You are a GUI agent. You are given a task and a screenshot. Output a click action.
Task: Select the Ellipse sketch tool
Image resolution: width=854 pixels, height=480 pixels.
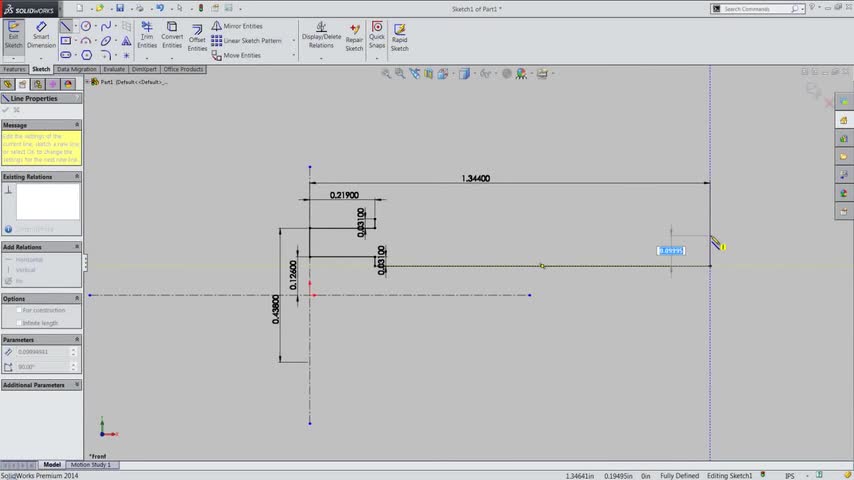tap(106, 41)
